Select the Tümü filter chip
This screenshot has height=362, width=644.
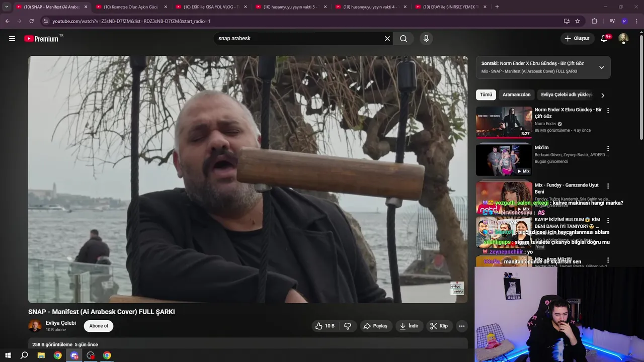pyautogui.click(x=486, y=95)
